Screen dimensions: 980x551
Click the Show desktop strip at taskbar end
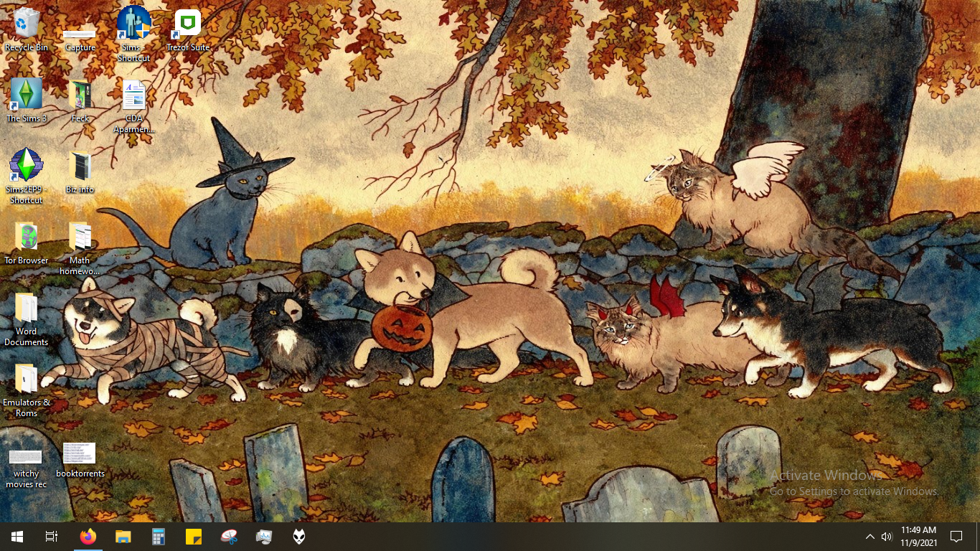tap(977, 537)
